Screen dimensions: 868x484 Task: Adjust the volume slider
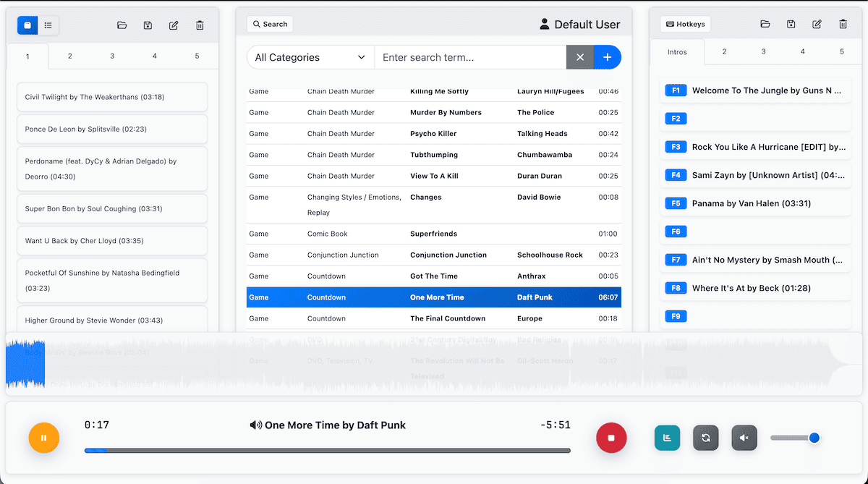pos(794,438)
